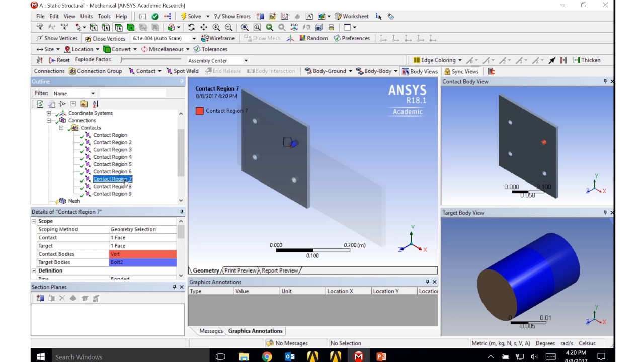Click the green checkmark toolbar icon
Viewport: 644px width, 362px height.
[155, 16]
